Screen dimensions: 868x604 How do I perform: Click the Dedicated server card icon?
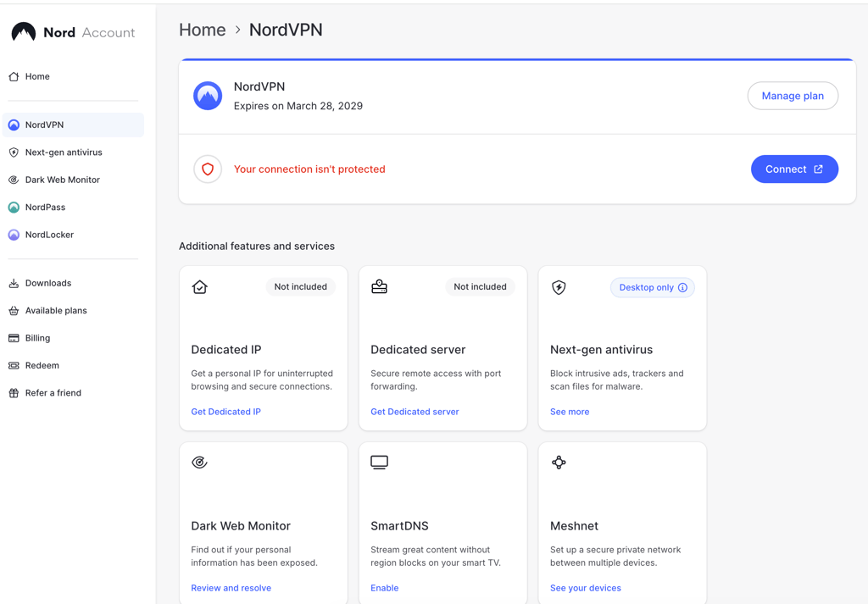point(379,287)
